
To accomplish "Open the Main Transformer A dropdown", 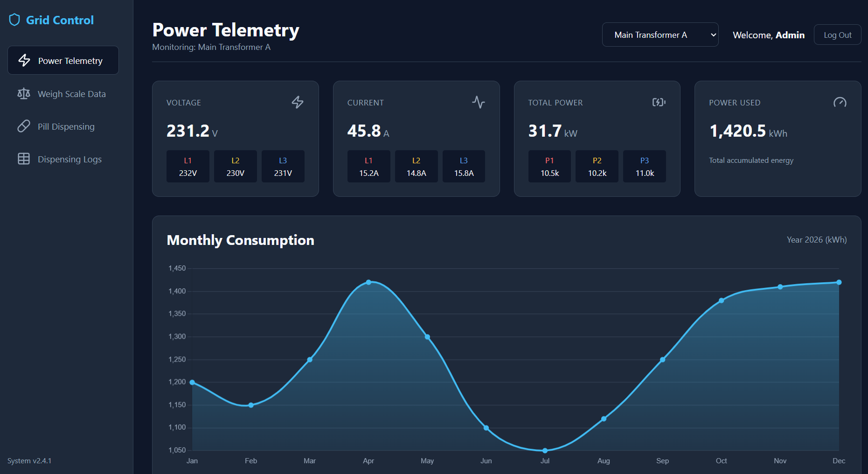I will click(660, 35).
